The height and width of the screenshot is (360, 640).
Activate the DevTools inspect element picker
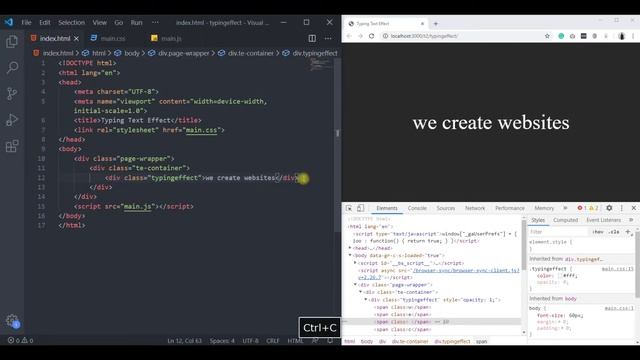tap(349, 208)
